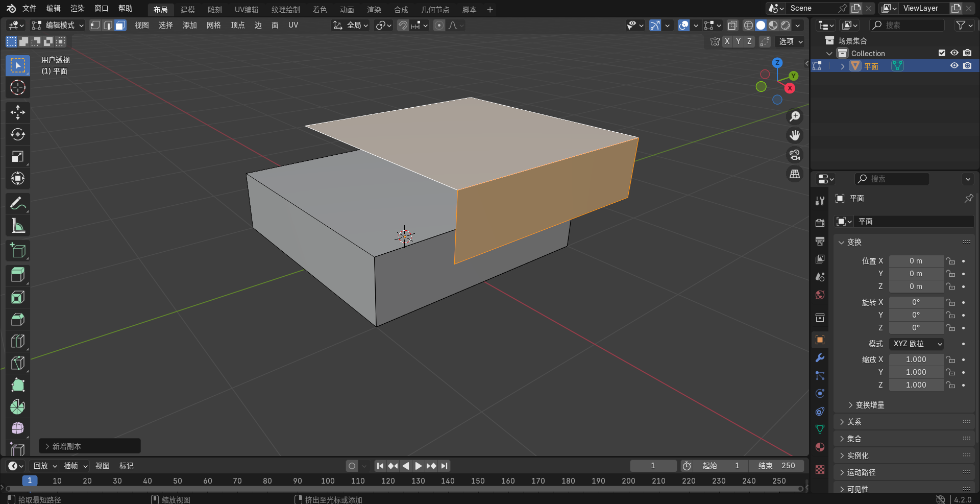
Task: Toggle snapping magnet button
Action: (403, 25)
